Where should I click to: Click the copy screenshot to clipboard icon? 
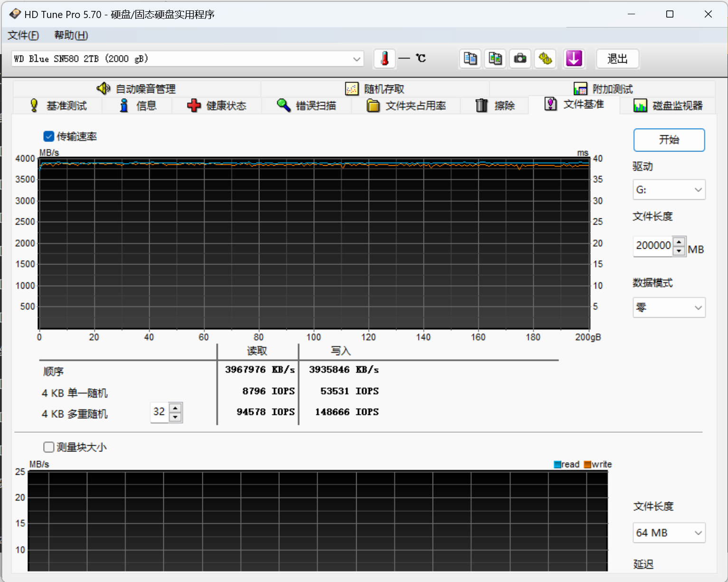(495, 58)
